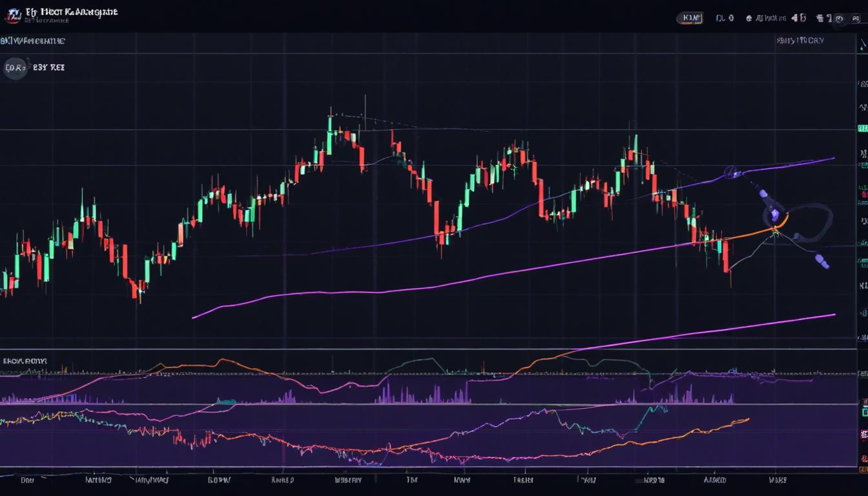Click the chart title menu in the header bar
Image resolution: width=868 pixels, height=496 pixels.
(x=71, y=11)
